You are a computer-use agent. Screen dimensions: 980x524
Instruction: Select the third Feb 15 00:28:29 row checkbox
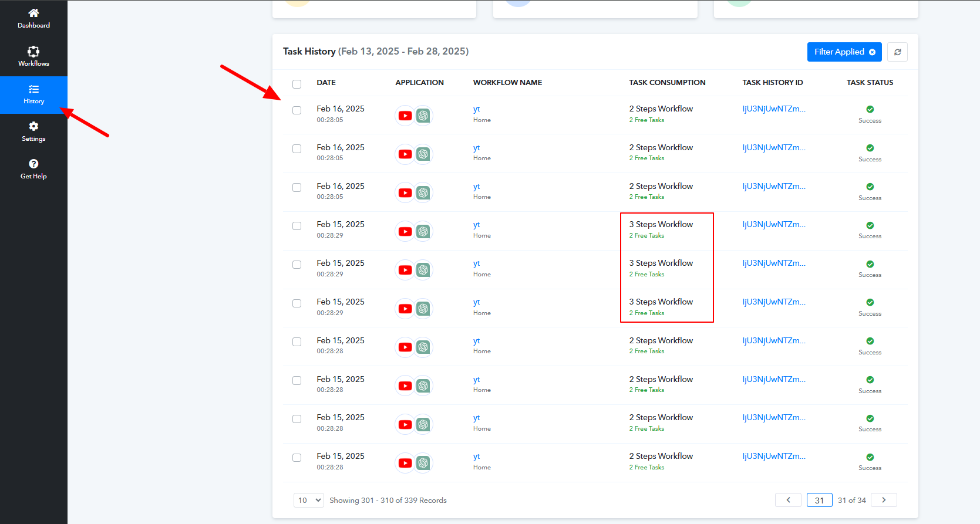point(297,303)
